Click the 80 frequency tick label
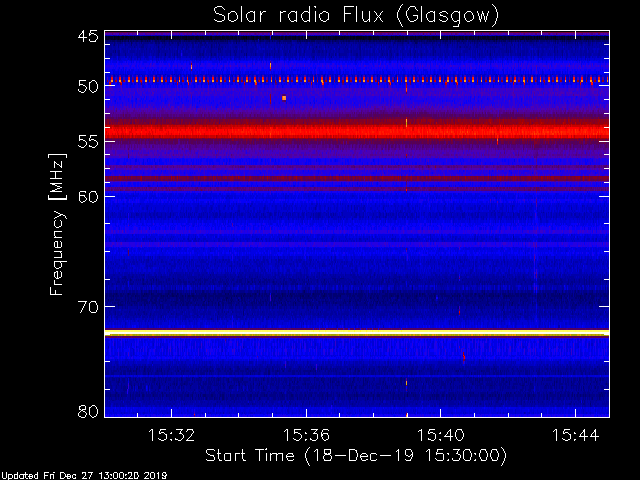This screenshot has width=640, height=480. pyautogui.click(x=88, y=411)
